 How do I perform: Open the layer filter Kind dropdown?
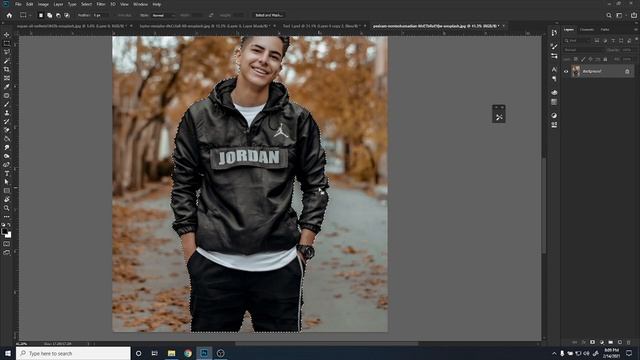coord(577,40)
